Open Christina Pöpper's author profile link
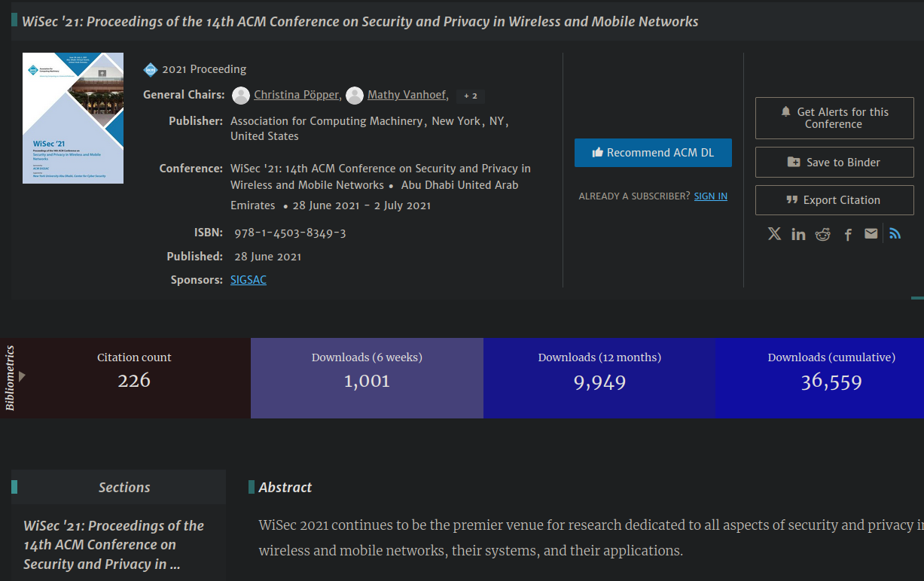 [x=296, y=95]
